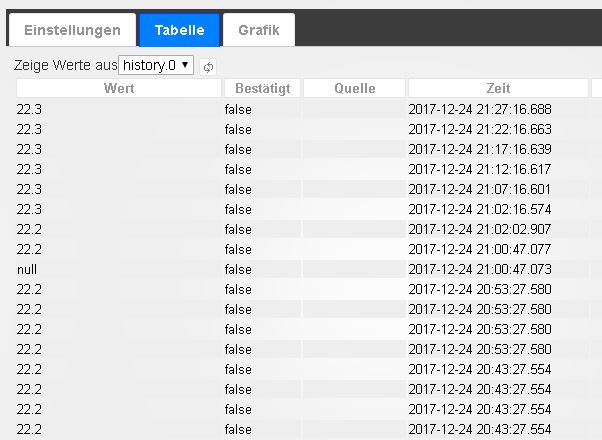Switch to the Einstellungen tab
This screenshot has height=440, width=602.
[71, 30]
